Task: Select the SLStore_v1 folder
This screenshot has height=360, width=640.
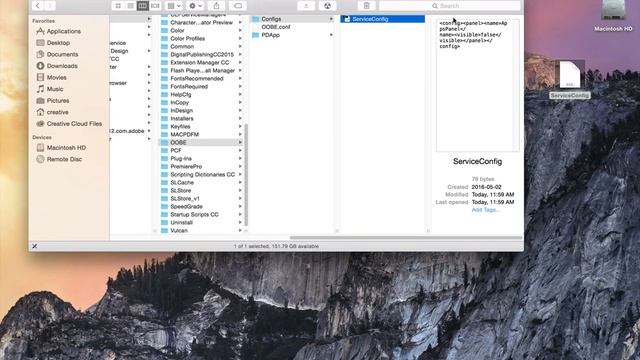Action: point(184,198)
